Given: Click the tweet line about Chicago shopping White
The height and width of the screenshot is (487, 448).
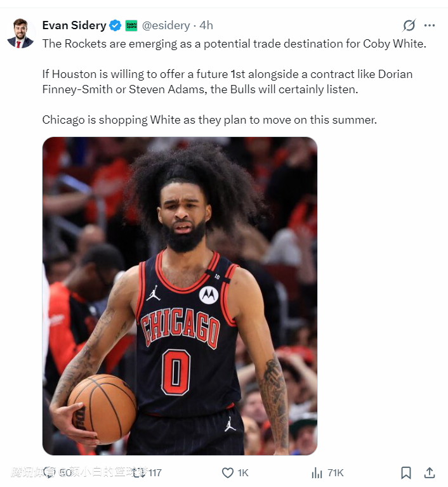Looking at the screenshot, I should [209, 120].
